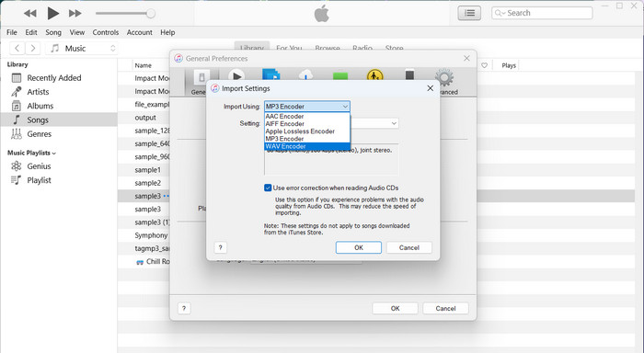Open the Setting quality dropdown
Image resolution: width=644 pixels, height=353 pixels.
[x=374, y=123]
